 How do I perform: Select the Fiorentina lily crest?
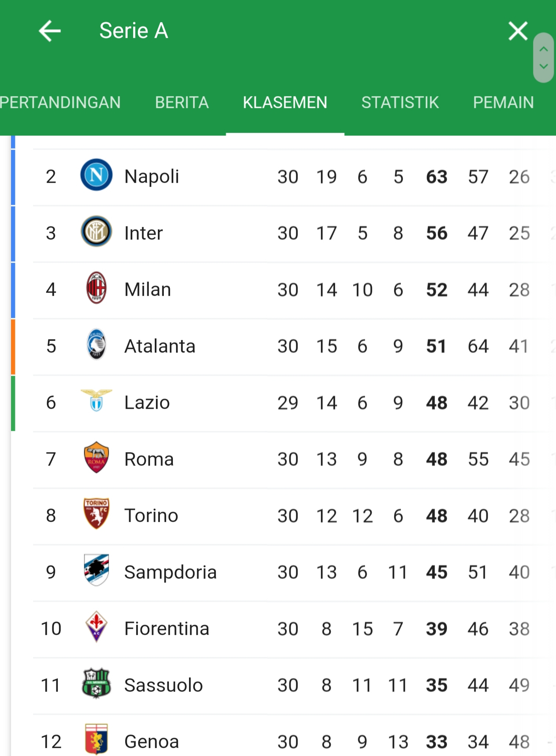[96, 626]
